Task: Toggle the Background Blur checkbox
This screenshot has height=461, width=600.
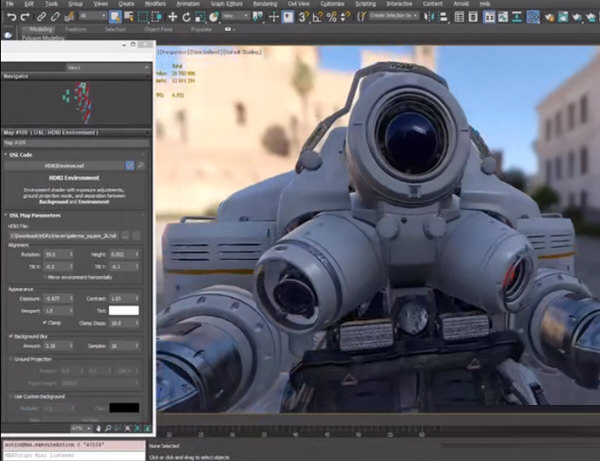Action: coord(11,336)
